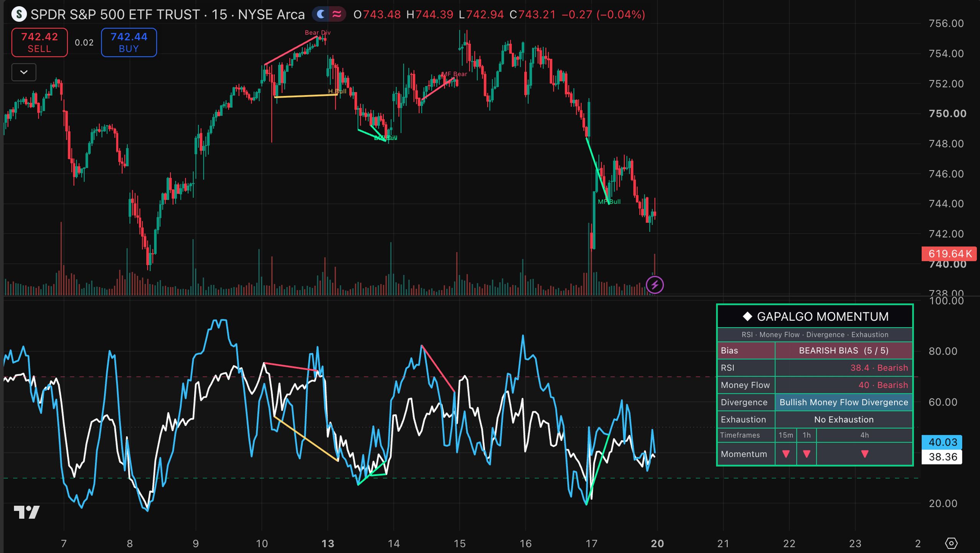Click date 20 on the time axis
Viewport: 980px width, 553px height.
(657, 544)
